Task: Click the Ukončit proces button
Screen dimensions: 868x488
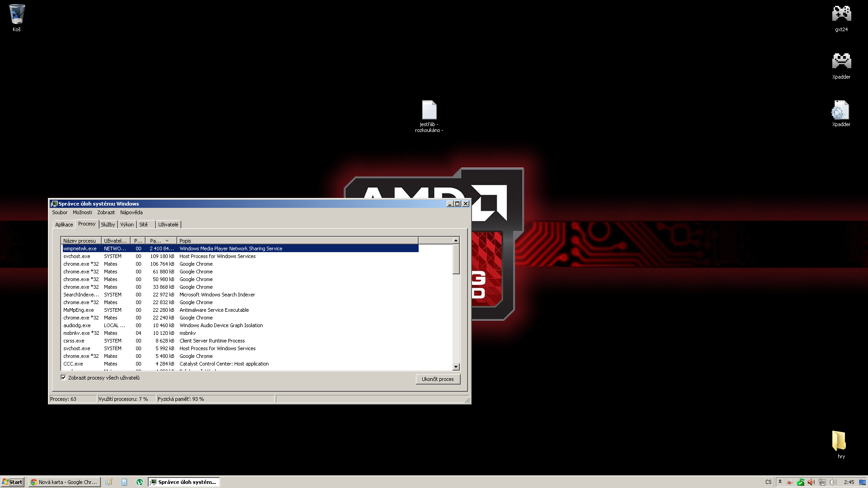Action: pos(438,379)
